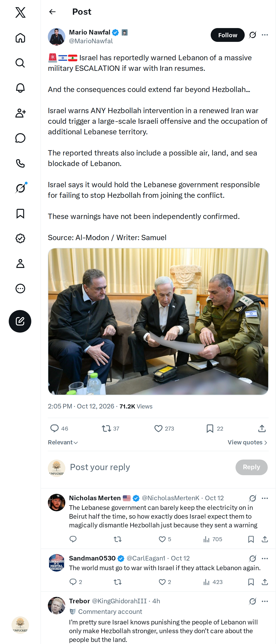Open Profile in the sidebar
Screen dimensions: 276x644
coord(20,264)
